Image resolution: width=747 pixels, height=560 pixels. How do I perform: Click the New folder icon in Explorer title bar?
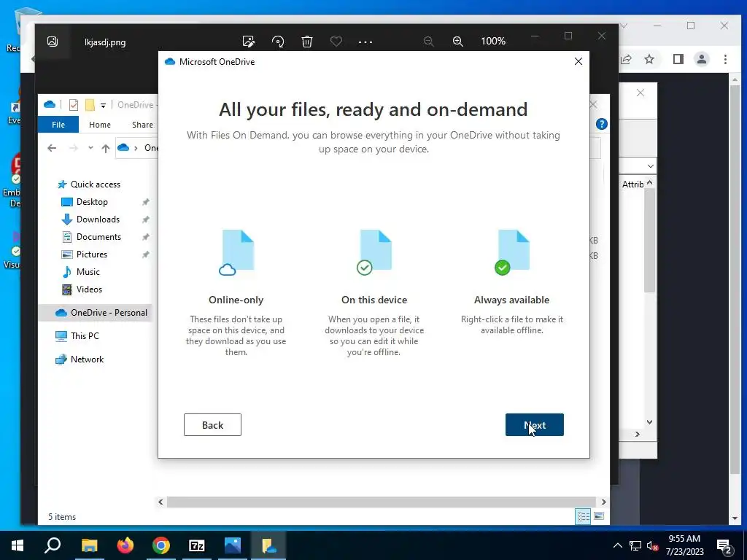[x=90, y=105]
